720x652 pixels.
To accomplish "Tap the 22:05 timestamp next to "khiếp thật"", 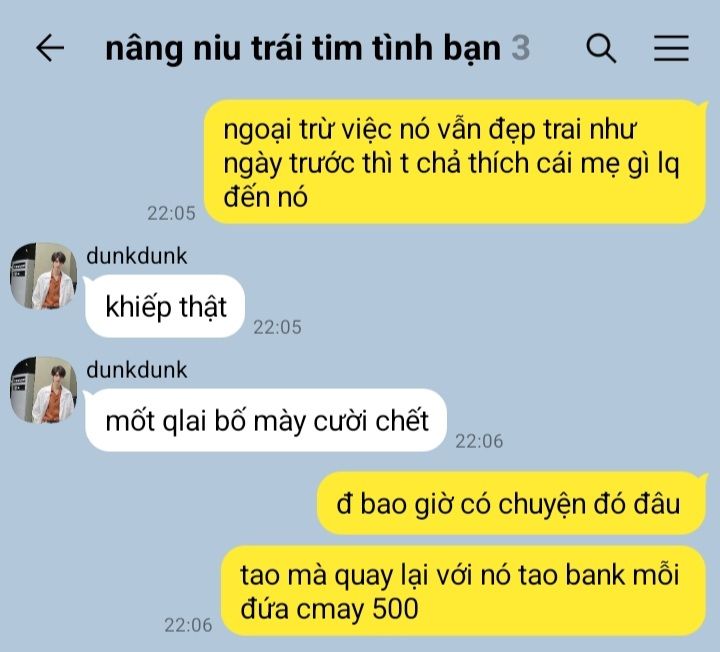I will tap(277, 327).
